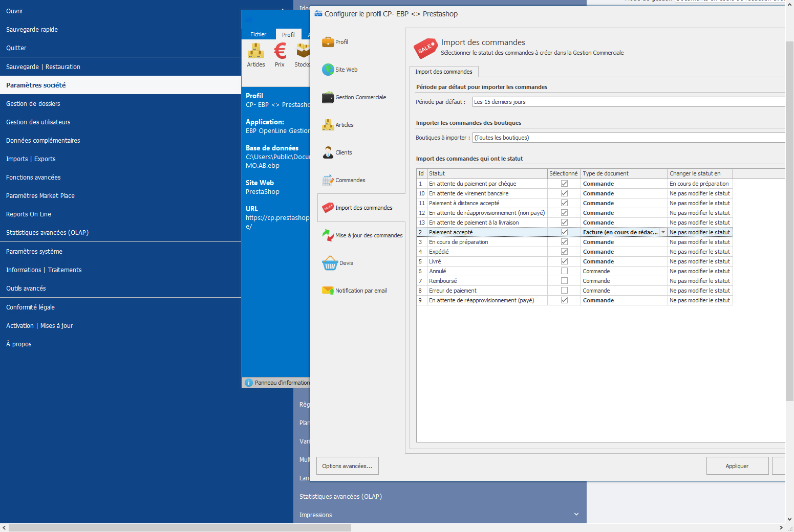Uncheck the 'En attente de virement bancaire' checkbox
Screen dimensions: 794x532
(x=564, y=193)
